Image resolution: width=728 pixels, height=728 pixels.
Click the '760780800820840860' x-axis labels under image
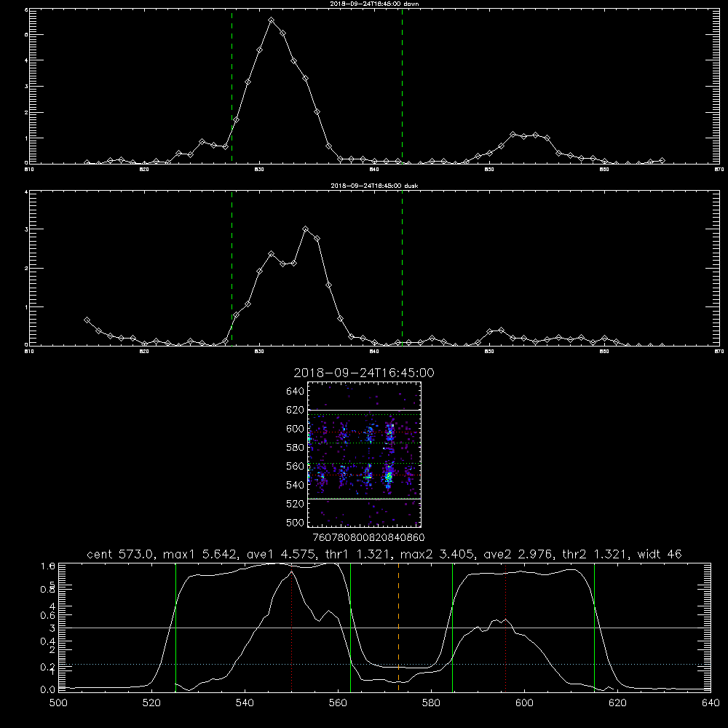(x=368, y=537)
